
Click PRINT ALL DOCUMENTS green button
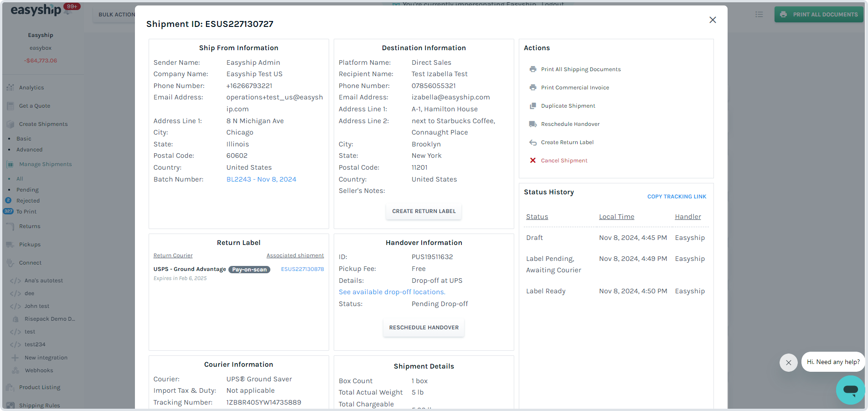point(819,15)
